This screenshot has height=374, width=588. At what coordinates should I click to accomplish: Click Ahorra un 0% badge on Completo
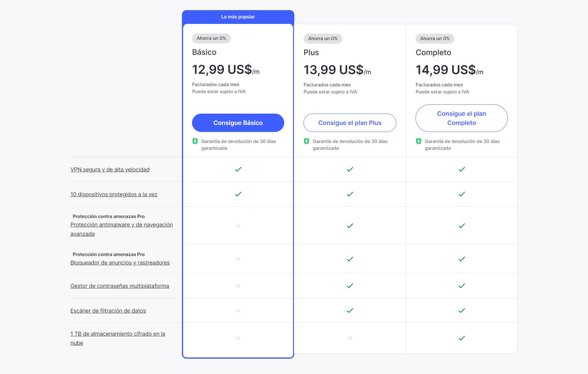coord(435,39)
